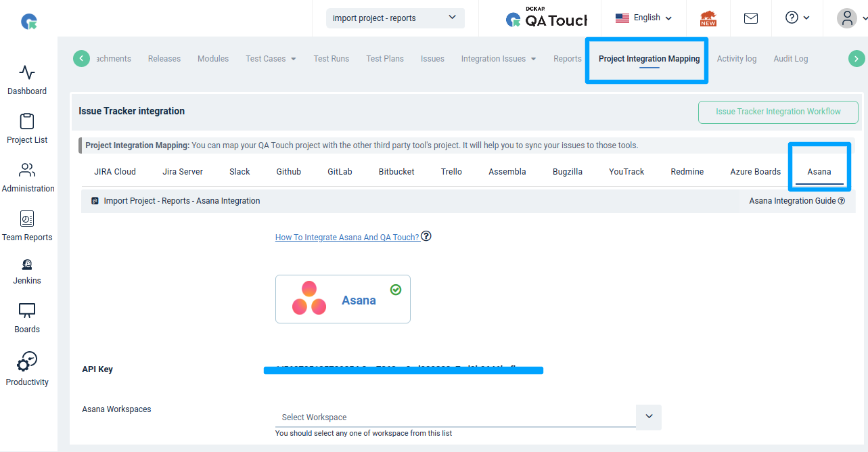Open the Test Runs tab
Screen dimensions: 868x452
[x=332, y=59]
